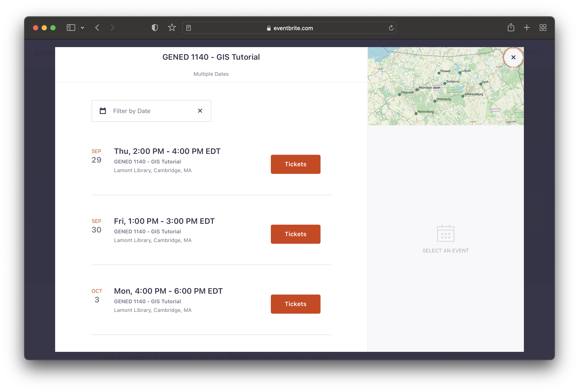Open the Safari sidebar toggle
Viewport: 579px width, 392px height.
tap(71, 28)
